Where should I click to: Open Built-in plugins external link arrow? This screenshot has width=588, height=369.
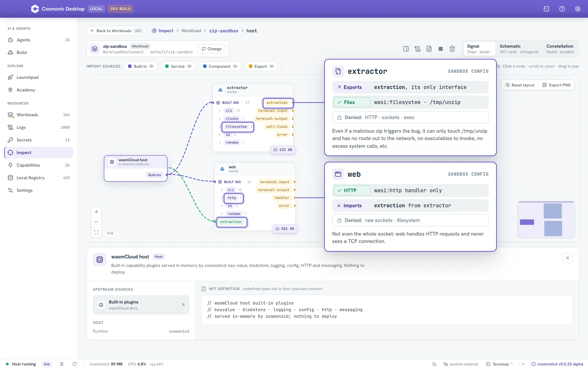pyautogui.click(x=183, y=305)
